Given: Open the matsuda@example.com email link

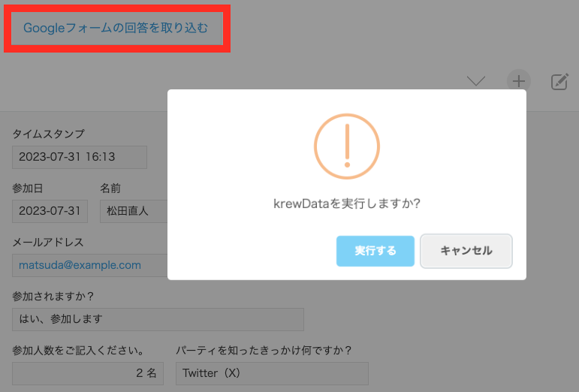Looking at the screenshot, I should [80, 265].
